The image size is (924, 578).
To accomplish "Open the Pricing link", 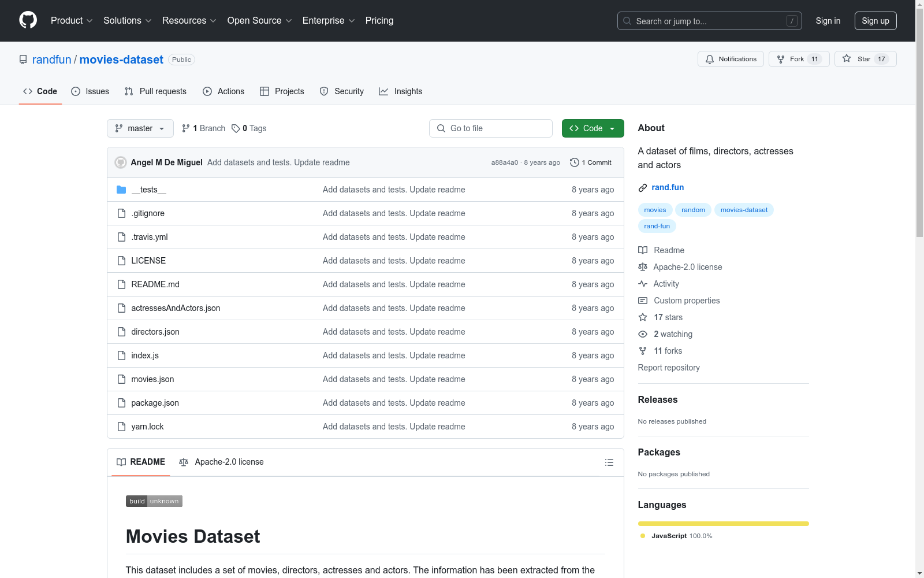I will tap(379, 20).
